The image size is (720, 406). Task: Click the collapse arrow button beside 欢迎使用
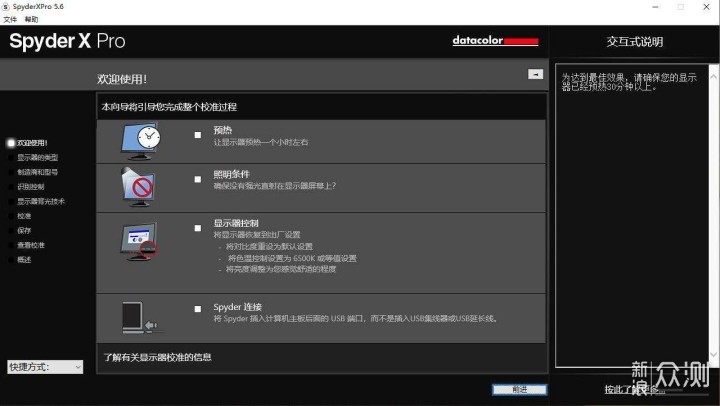[535, 74]
